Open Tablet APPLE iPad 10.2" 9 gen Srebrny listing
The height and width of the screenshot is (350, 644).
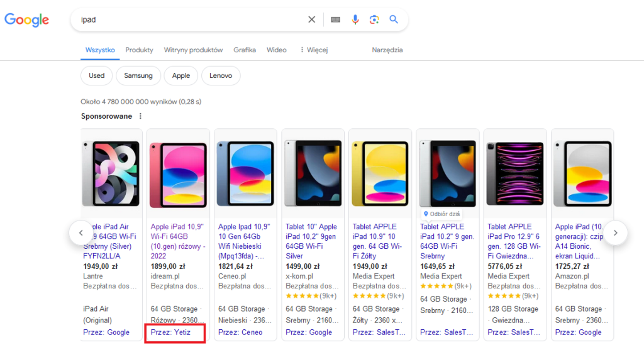pos(447,241)
